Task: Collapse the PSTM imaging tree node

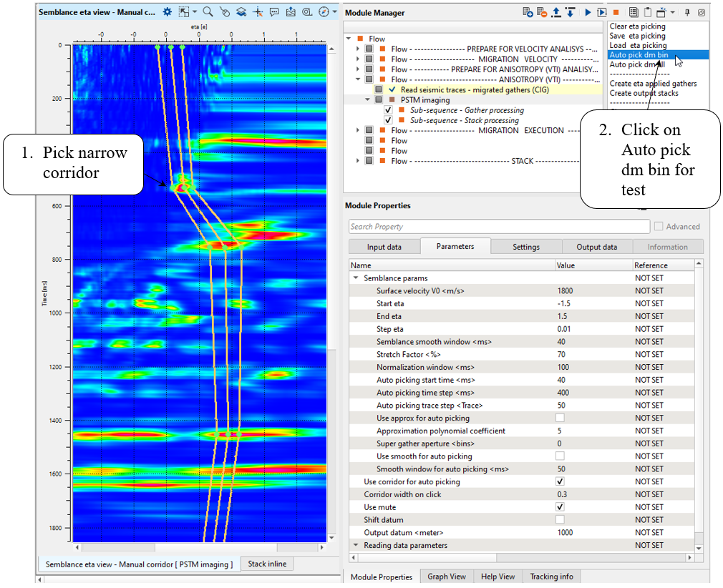Action: click(x=368, y=100)
